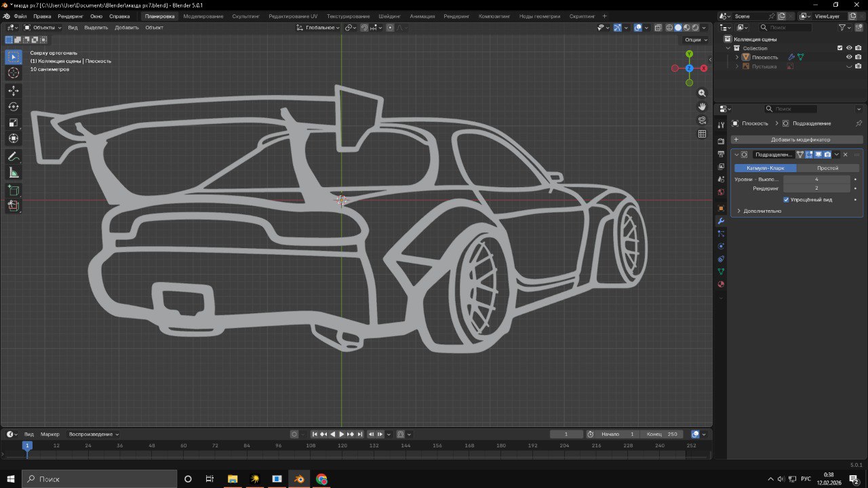Select the Катмулл-Кларк subdivision type
The height and width of the screenshot is (488, 868).
coord(766,167)
